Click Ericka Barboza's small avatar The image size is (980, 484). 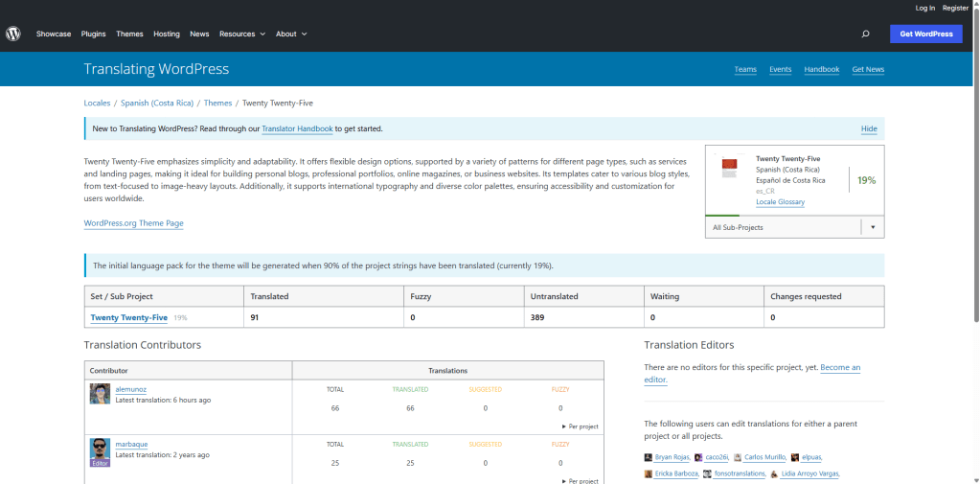click(649, 474)
